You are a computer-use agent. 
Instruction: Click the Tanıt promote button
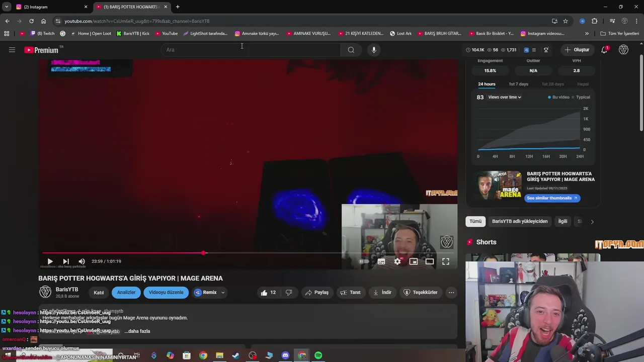(350, 292)
